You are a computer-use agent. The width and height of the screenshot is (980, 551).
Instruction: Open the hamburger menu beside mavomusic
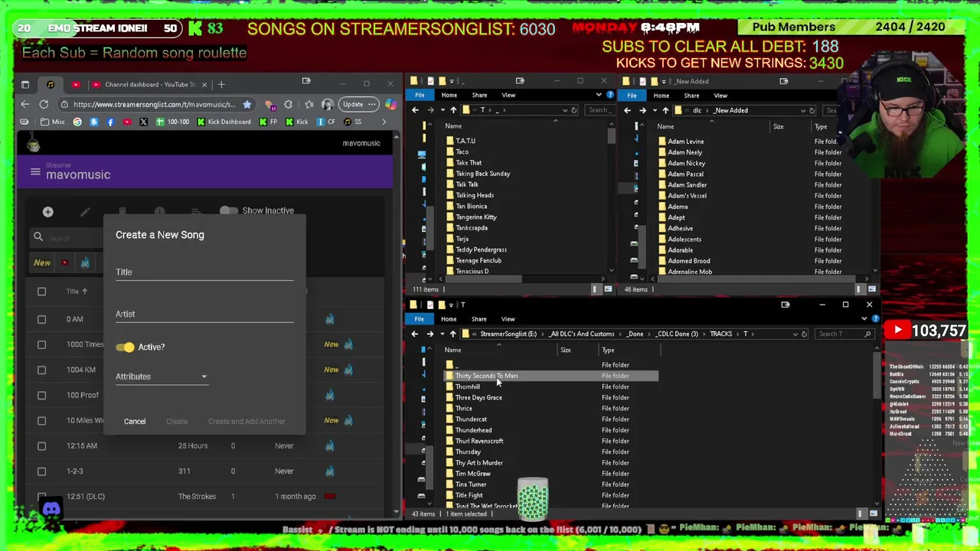tap(35, 172)
